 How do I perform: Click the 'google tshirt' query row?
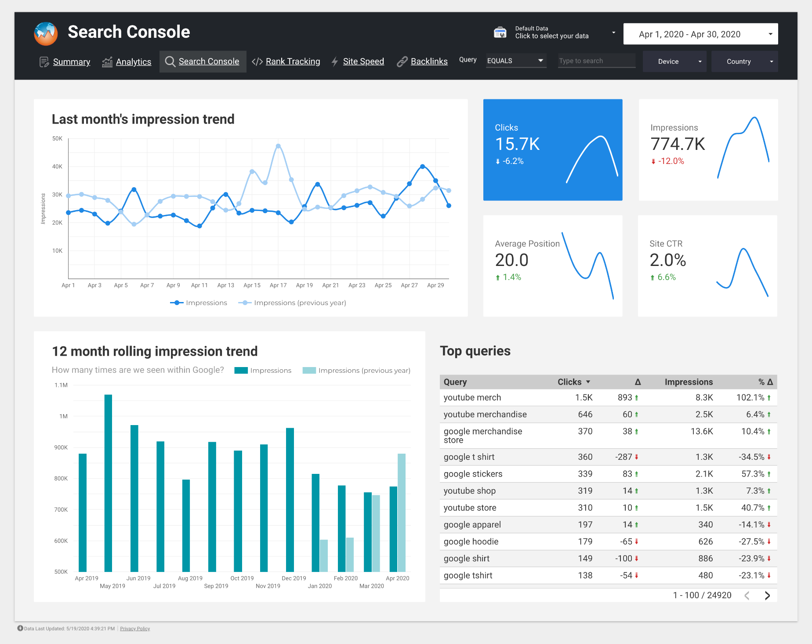(608, 576)
